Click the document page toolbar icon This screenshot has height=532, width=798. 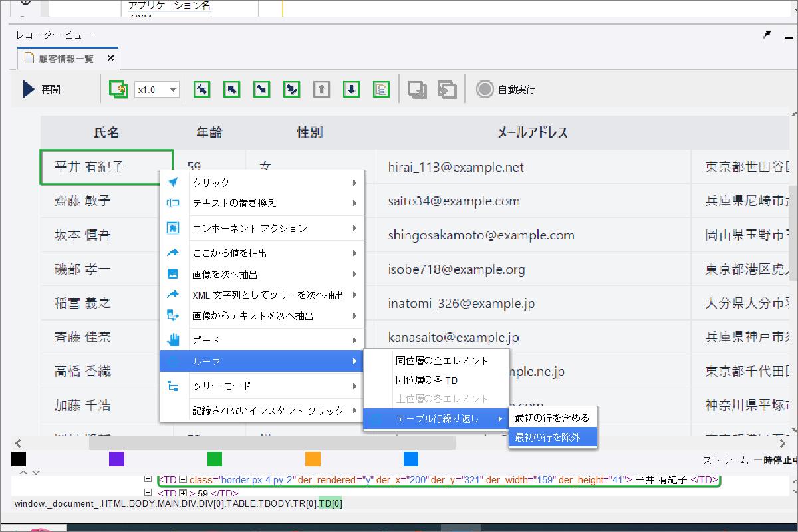click(381, 89)
